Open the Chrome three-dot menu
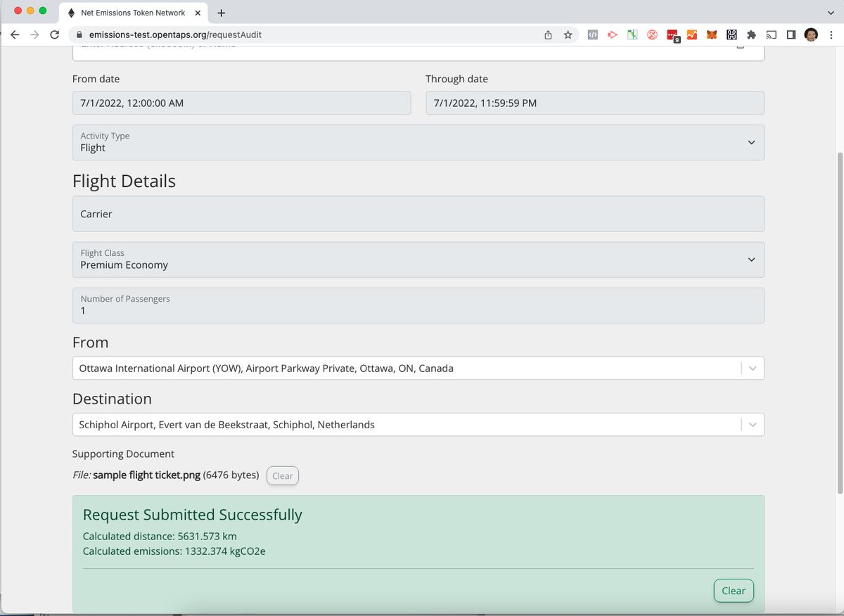 click(x=831, y=34)
